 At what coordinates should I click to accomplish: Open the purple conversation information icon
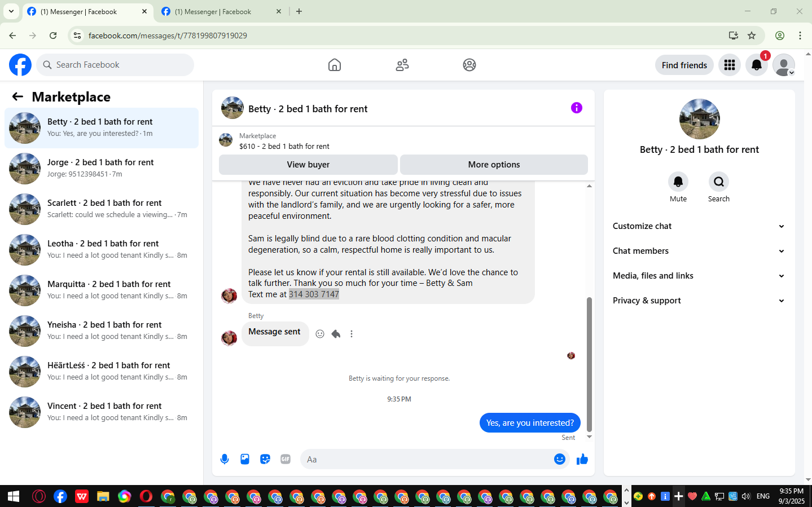tap(576, 108)
